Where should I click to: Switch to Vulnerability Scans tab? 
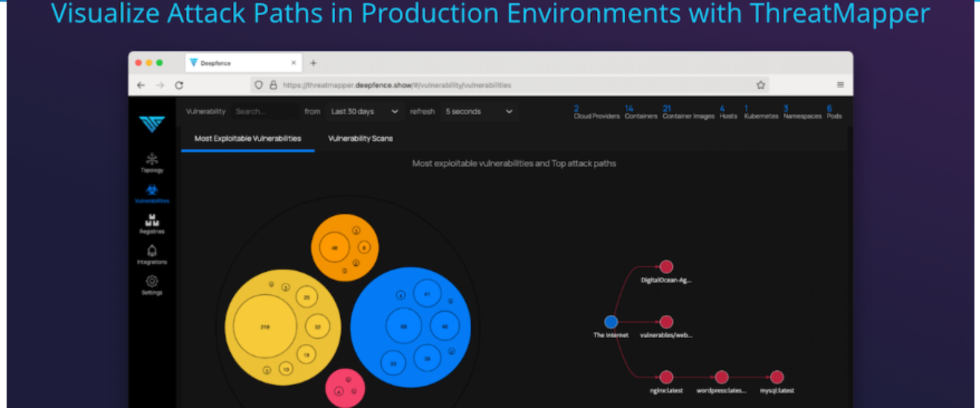[x=360, y=139]
